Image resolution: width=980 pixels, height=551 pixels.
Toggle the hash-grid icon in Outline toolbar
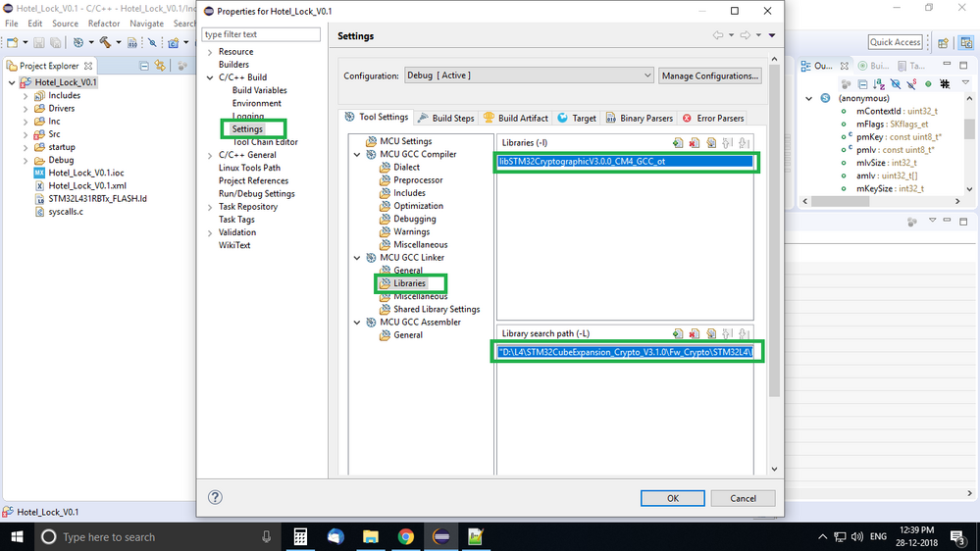[945, 83]
